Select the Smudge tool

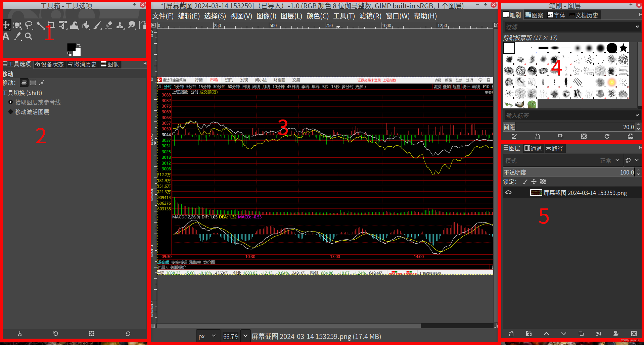pyautogui.click(x=131, y=25)
